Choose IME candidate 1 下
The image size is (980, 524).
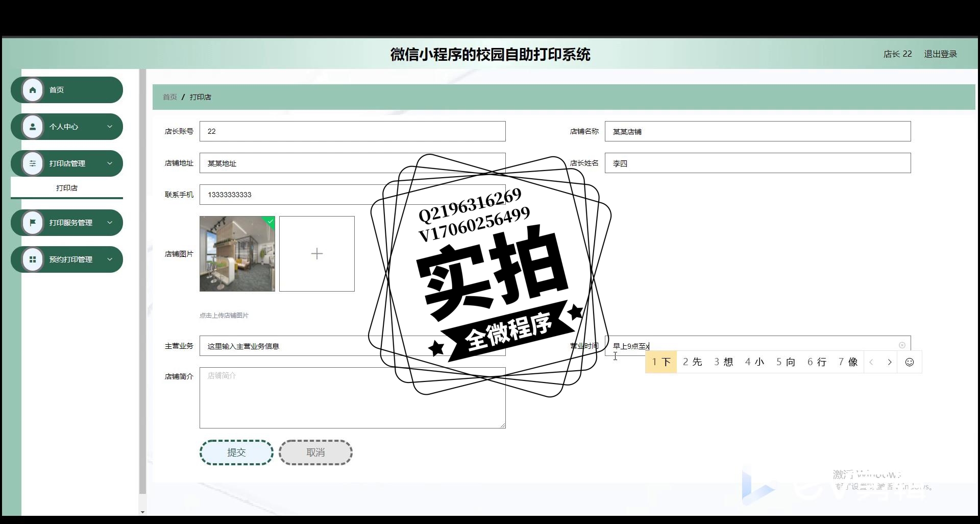(x=661, y=362)
